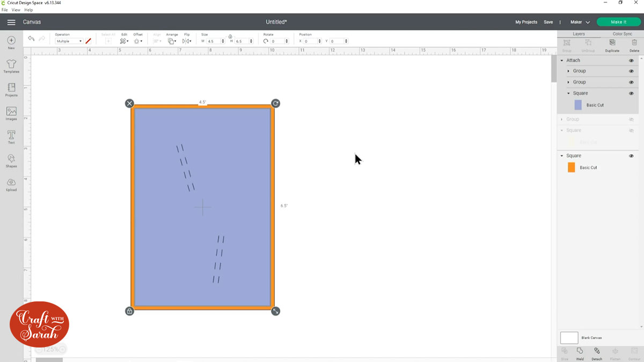
Task: Redo the last undone action
Action: point(42,39)
